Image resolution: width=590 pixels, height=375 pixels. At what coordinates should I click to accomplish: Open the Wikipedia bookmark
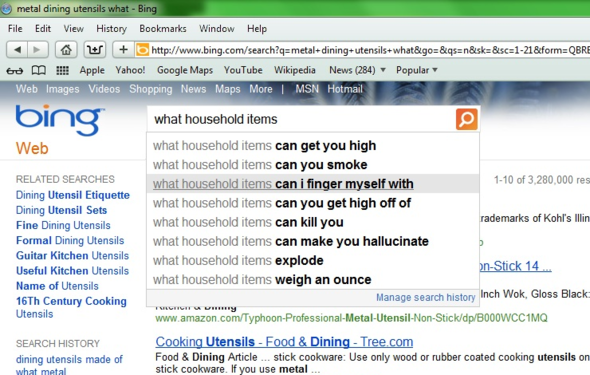pos(295,70)
